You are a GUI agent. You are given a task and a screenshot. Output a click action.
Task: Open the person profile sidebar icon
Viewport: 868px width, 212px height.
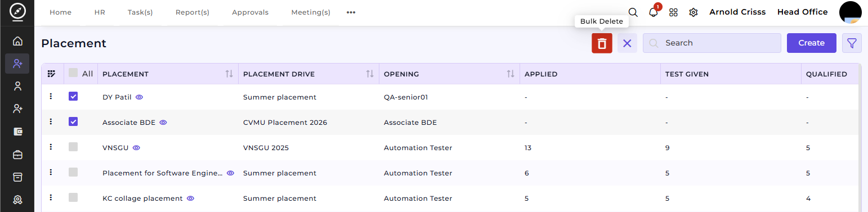point(17,86)
